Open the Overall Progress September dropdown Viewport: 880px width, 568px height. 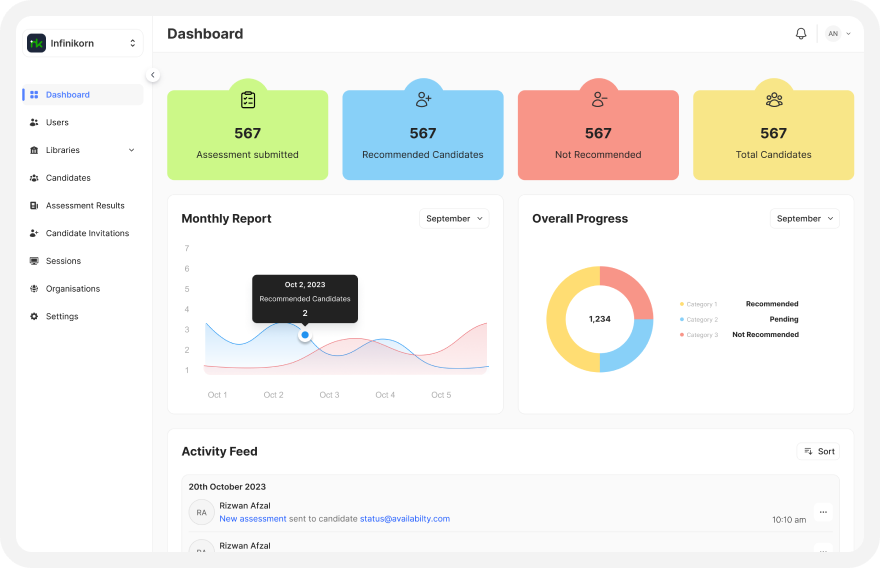pyautogui.click(x=804, y=218)
